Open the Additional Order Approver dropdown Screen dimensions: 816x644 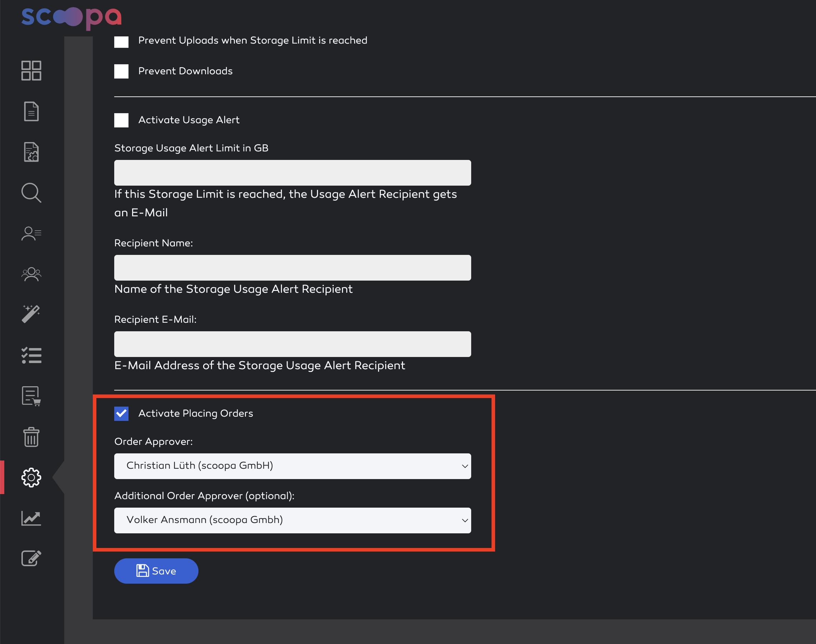(293, 520)
